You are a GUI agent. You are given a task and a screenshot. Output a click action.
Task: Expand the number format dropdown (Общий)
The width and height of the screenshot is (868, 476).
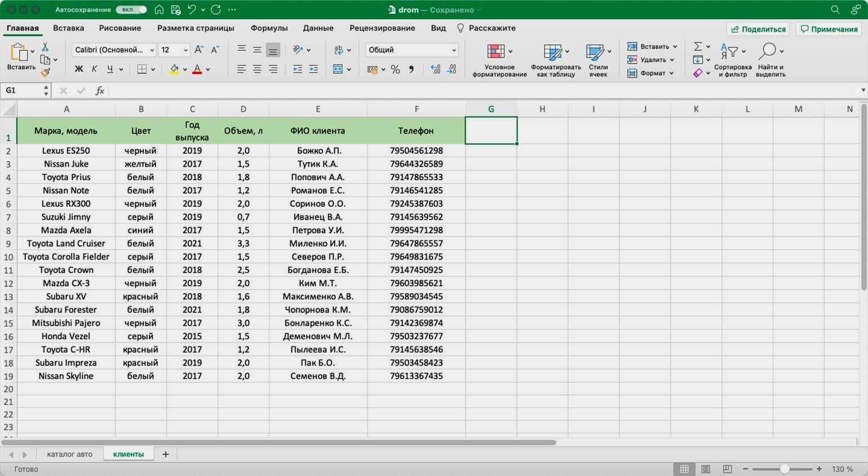[x=454, y=50]
